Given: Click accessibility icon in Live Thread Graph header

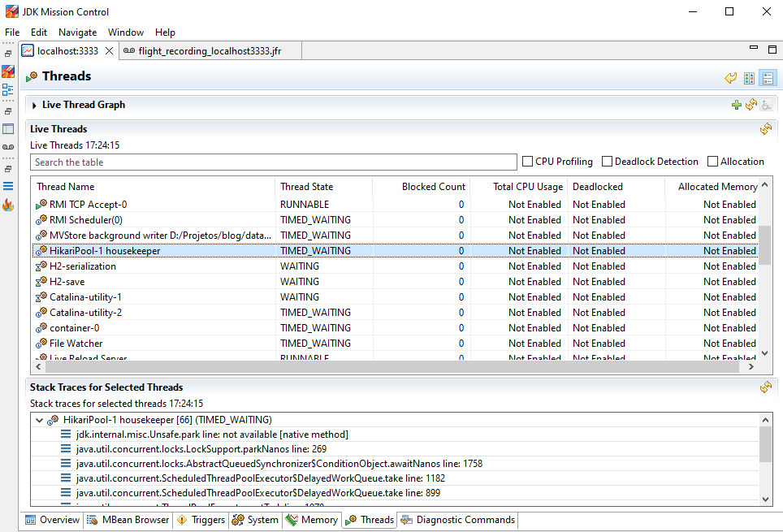Looking at the screenshot, I should tap(766, 105).
